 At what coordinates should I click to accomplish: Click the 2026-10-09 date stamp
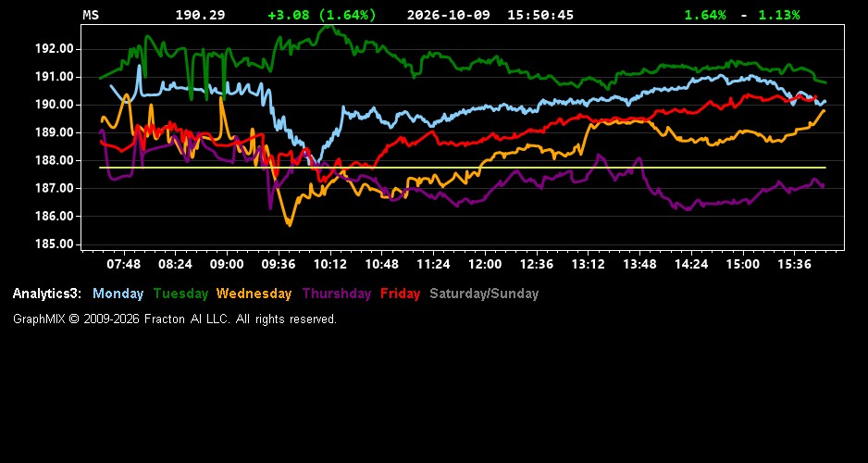(449, 16)
